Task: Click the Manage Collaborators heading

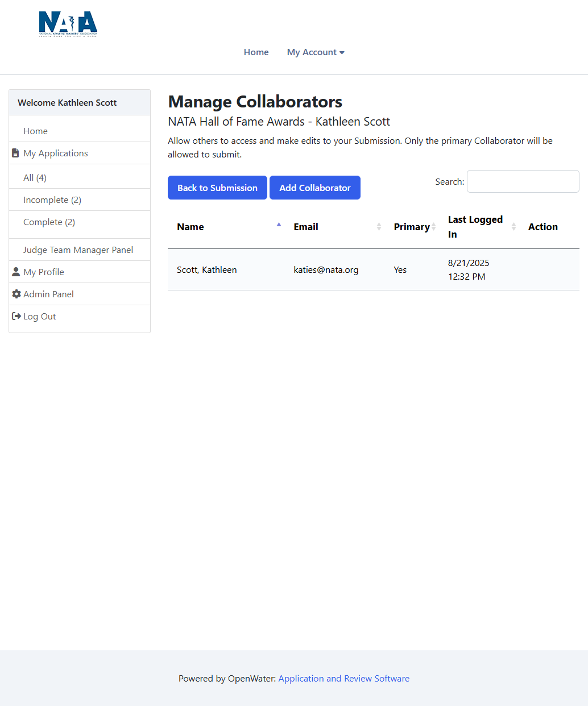Action: [x=255, y=101]
